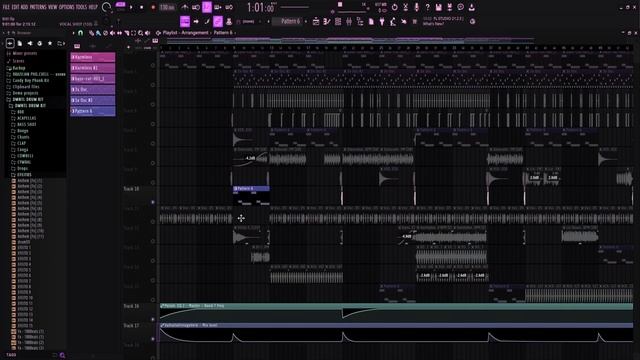
Task: Click the Track 17 automation clip header
Action: (x=396, y=325)
